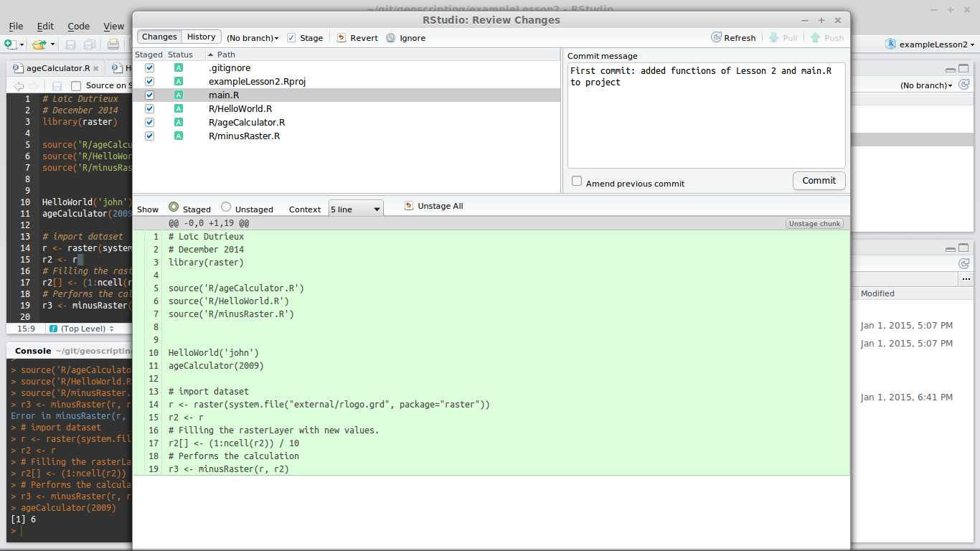The width and height of the screenshot is (980, 551).
Task: Enable Amend previous commit
Action: [577, 182]
